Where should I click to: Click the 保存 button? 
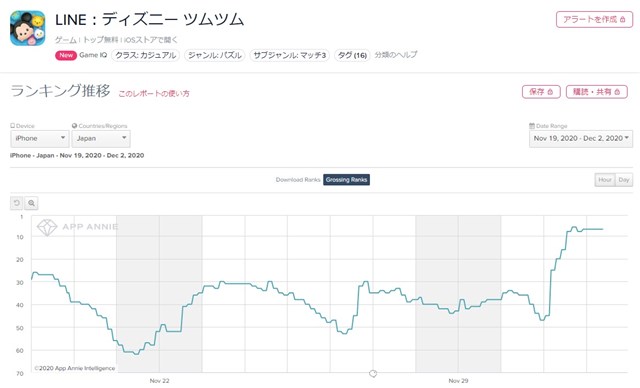coord(541,92)
